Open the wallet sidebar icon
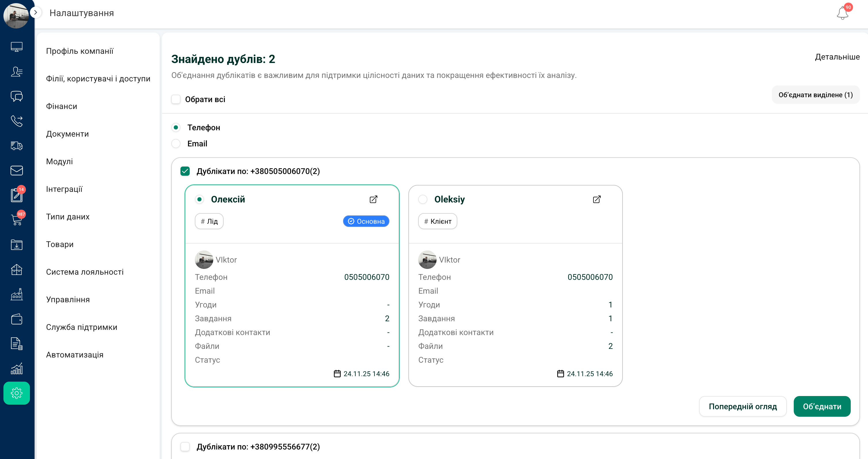The height and width of the screenshot is (459, 868). tap(16, 319)
